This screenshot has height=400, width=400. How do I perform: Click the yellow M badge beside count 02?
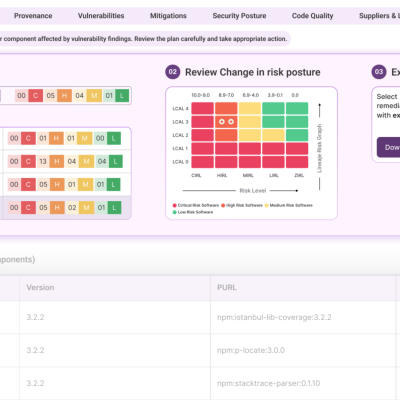(86, 208)
